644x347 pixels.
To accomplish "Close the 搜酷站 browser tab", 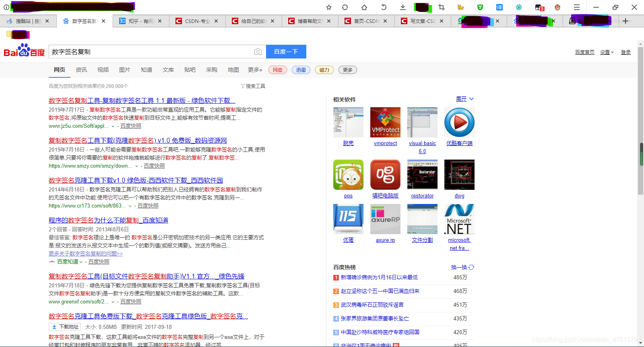I will click(x=47, y=21).
